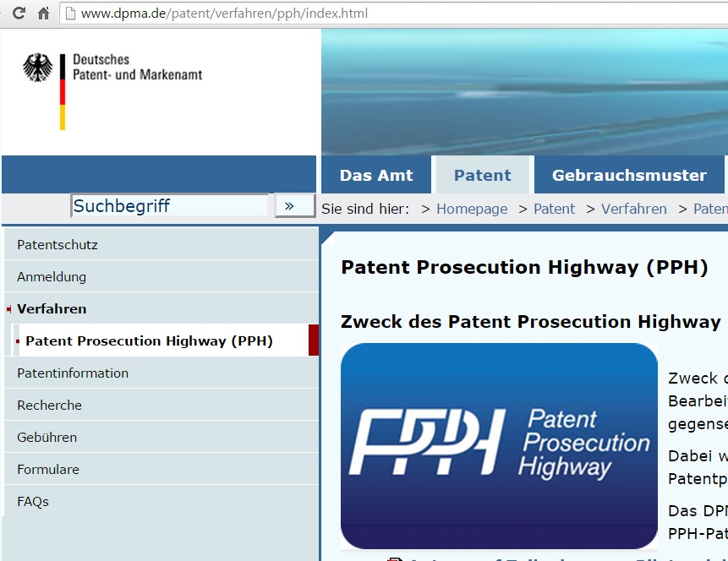
Task: Open Formulare in the sidebar
Action: tap(161, 469)
